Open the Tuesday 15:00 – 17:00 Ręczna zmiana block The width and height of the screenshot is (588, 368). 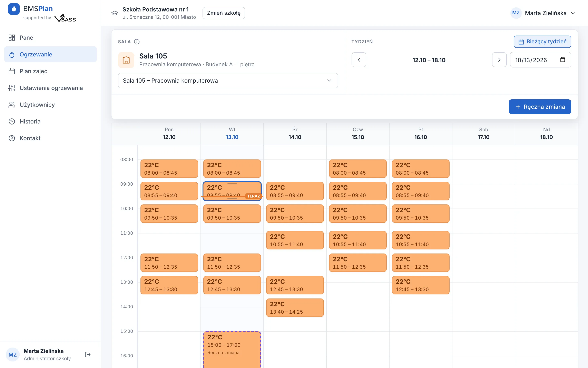[232, 350]
